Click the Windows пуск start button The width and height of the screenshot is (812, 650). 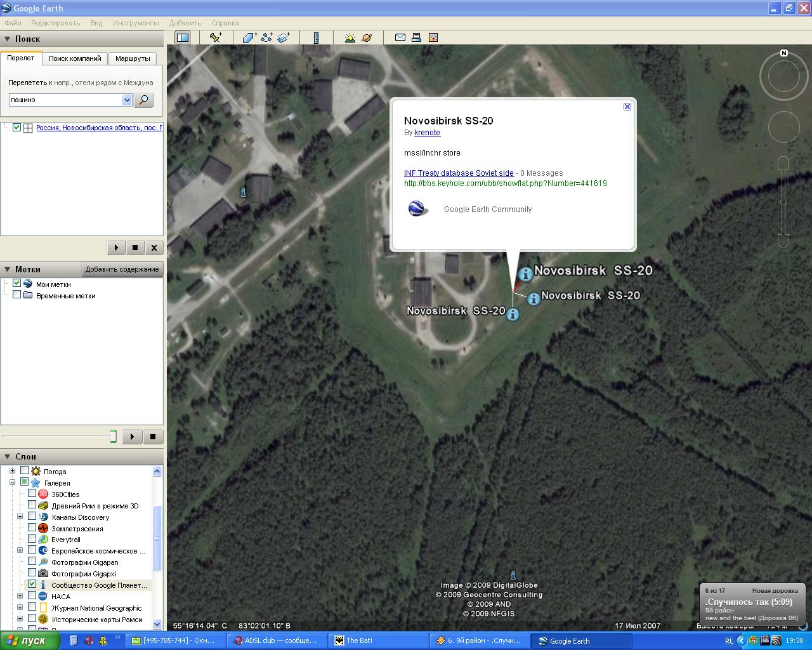[x=30, y=640]
